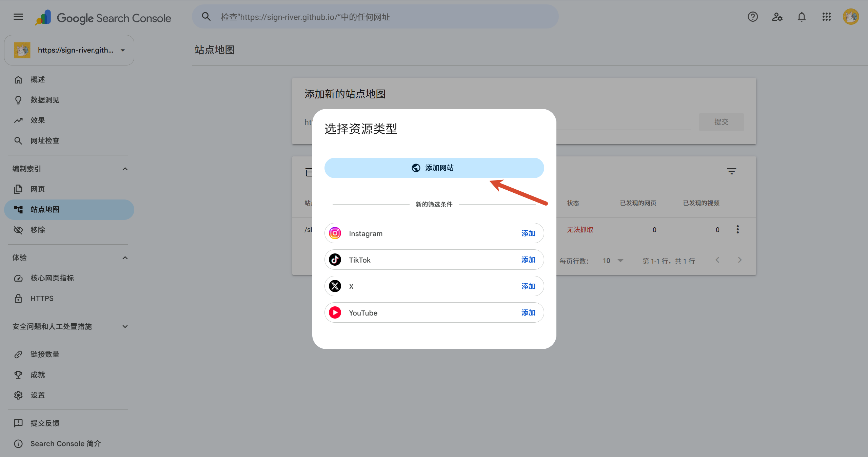Click the globe icon on 添加网站
The height and width of the screenshot is (457, 868).
(416, 168)
